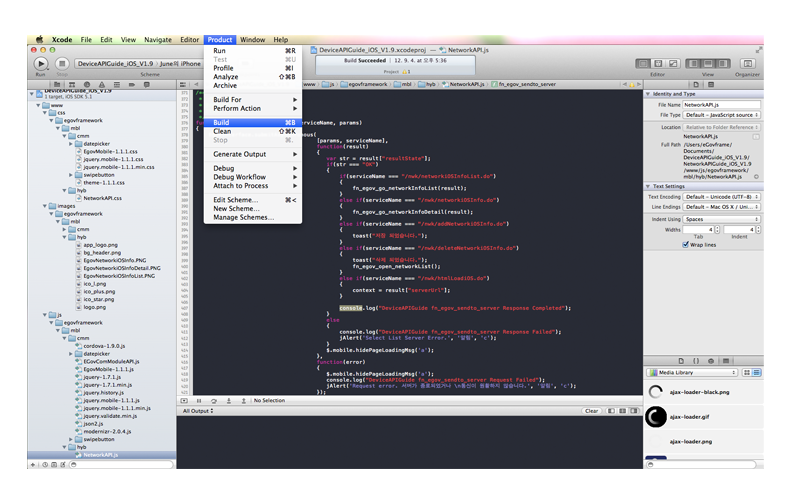
Task: Show the Assistant editor
Action: 657,64
